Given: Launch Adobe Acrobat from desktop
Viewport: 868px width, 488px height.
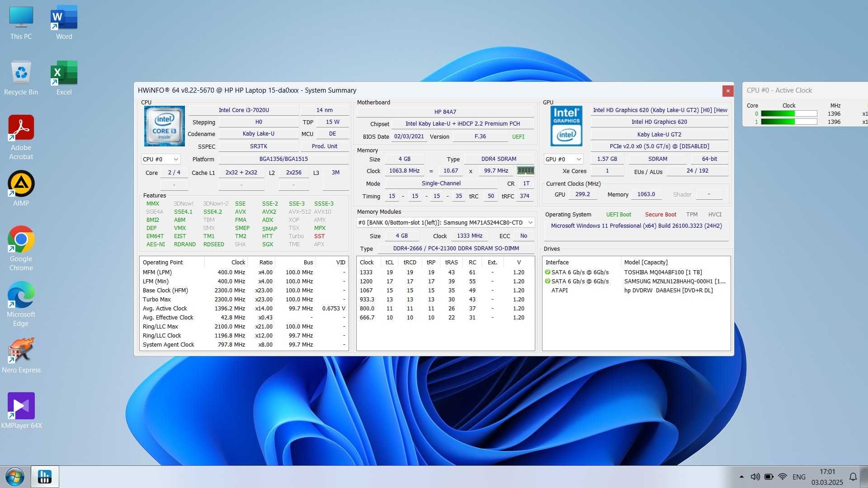Looking at the screenshot, I should tap(21, 137).
